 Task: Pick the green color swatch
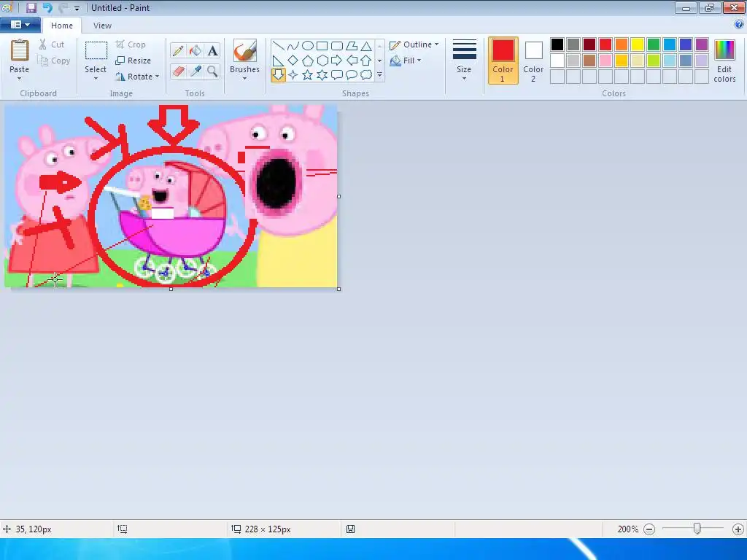click(654, 44)
